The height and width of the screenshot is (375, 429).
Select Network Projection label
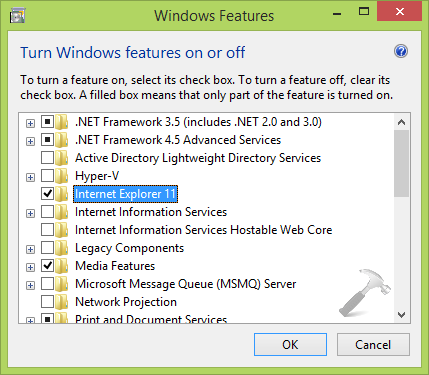coord(126,302)
